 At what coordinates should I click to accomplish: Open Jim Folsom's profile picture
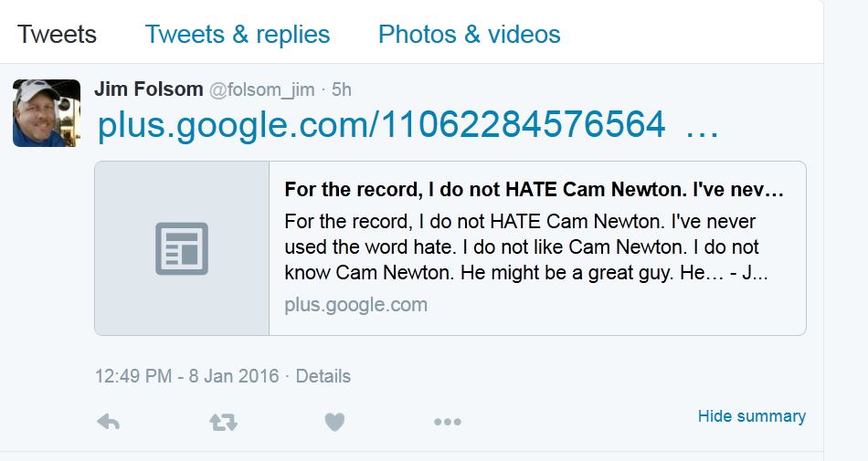coord(47,113)
